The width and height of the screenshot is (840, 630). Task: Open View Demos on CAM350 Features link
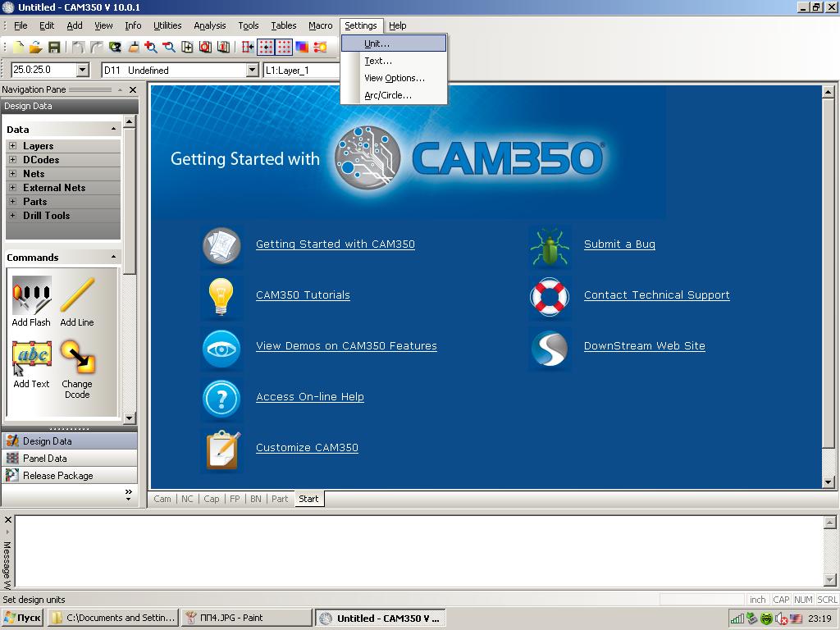[x=347, y=346]
